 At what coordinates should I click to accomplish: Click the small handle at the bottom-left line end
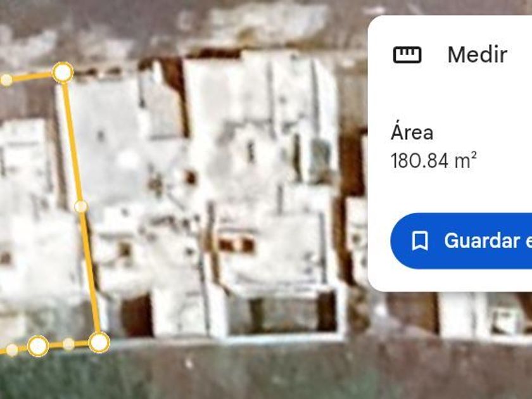pos(12,350)
